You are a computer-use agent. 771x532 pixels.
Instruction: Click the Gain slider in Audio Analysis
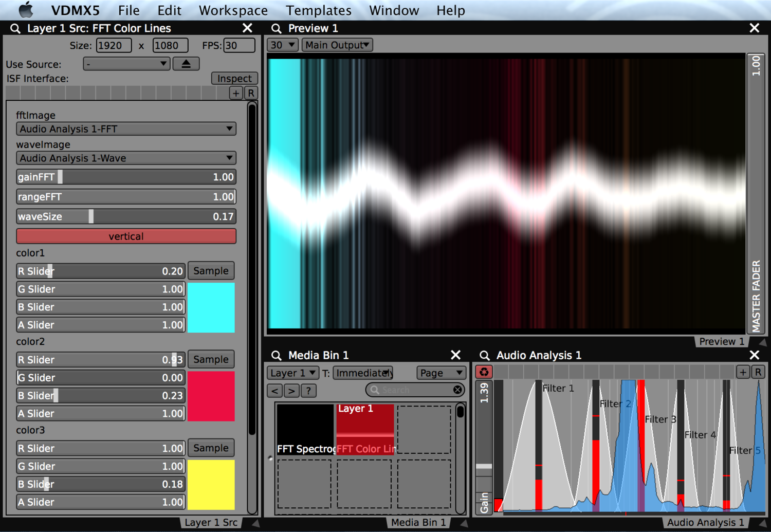(x=484, y=447)
